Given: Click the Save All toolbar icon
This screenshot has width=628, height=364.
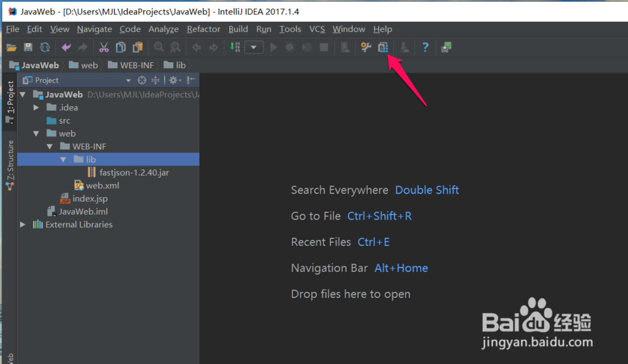Looking at the screenshot, I should (x=28, y=47).
